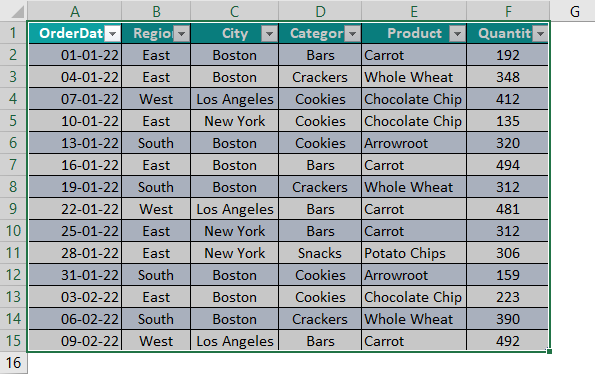Screen dimensions: 595x374
Task: Select quantity cell showing 494
Action: point(508,165)
